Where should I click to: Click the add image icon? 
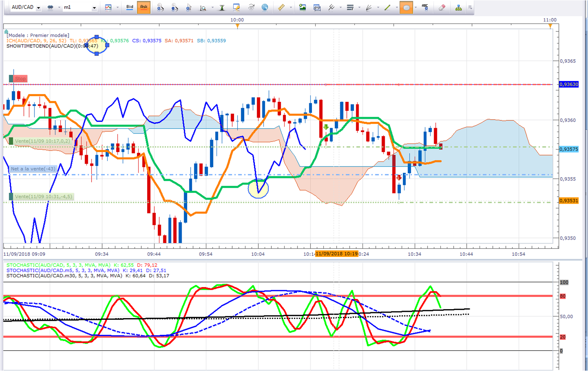pos(303,7)
